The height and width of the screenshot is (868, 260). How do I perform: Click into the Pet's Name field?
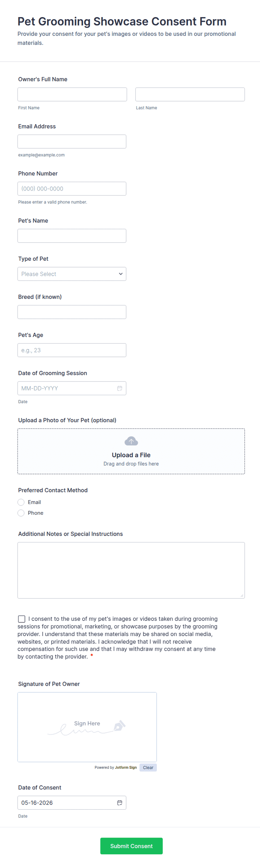pyautogui.click(x=72, y=236)
